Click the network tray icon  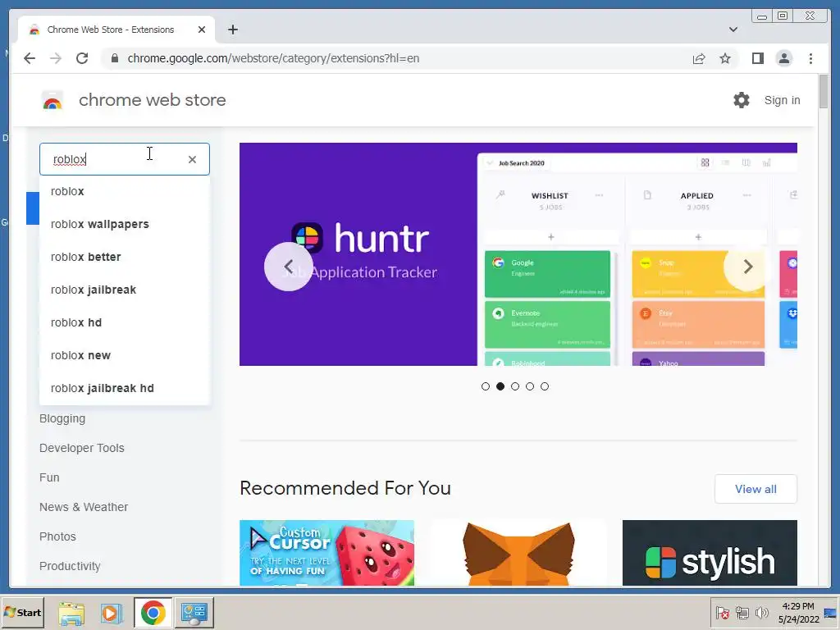pos(742,613)
